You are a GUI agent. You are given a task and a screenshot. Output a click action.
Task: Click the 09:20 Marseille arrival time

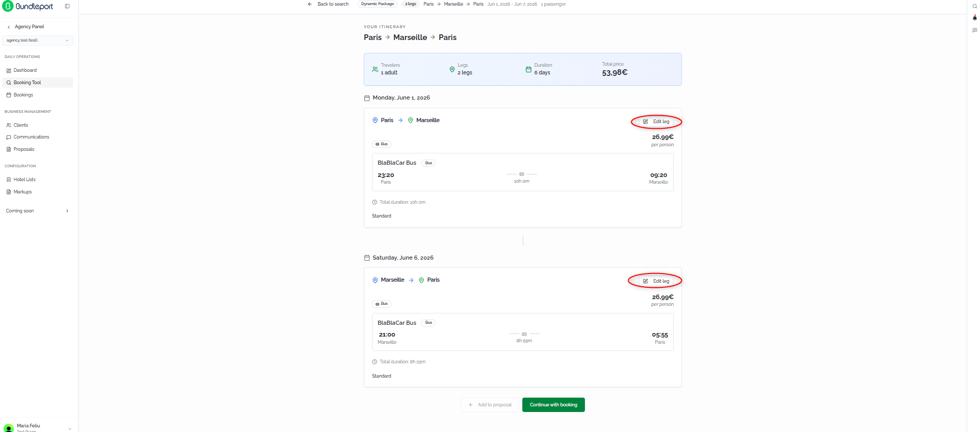click(659, 175)
